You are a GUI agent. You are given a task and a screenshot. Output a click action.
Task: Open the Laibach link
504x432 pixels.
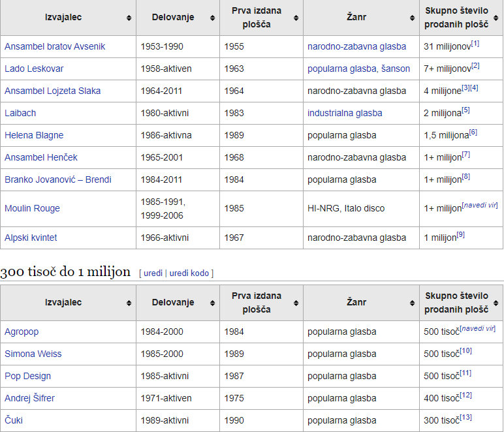pyautogui.click(x=20, y=113)
